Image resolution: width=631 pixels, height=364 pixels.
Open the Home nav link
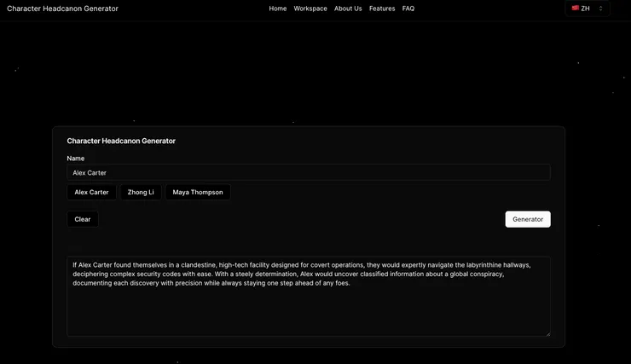278,9
